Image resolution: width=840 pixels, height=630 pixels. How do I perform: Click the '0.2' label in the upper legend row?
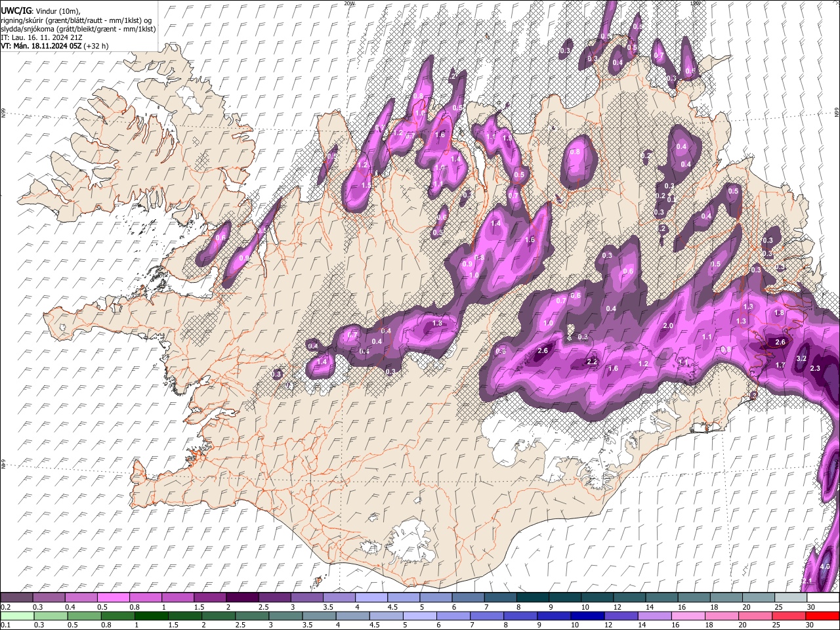click(x=5, y=607)
